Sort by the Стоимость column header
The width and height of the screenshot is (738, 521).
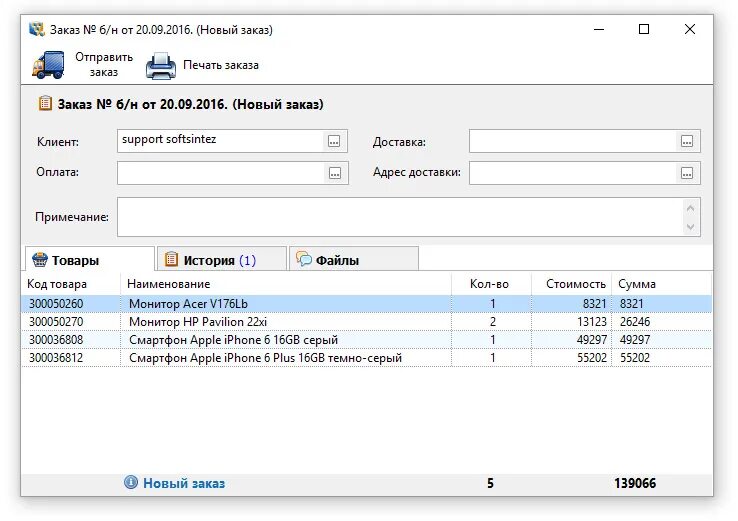pos(571,284)
